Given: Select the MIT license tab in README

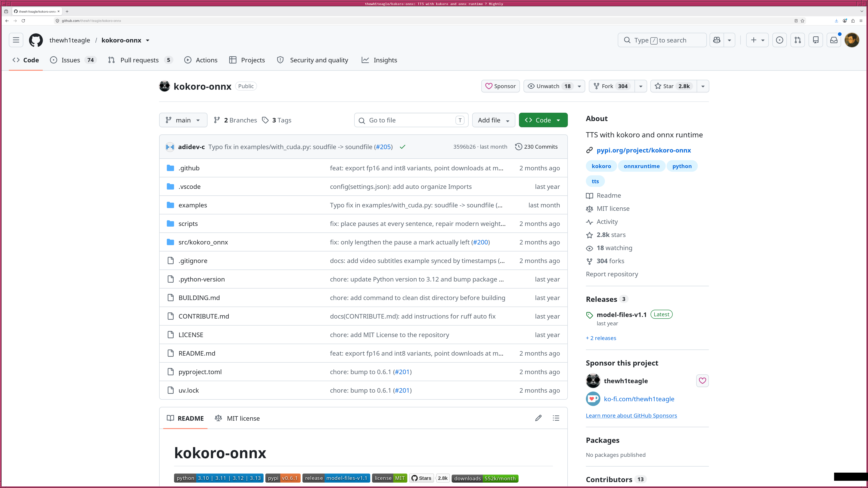Looking at the screenshot, I should point(238,418).
